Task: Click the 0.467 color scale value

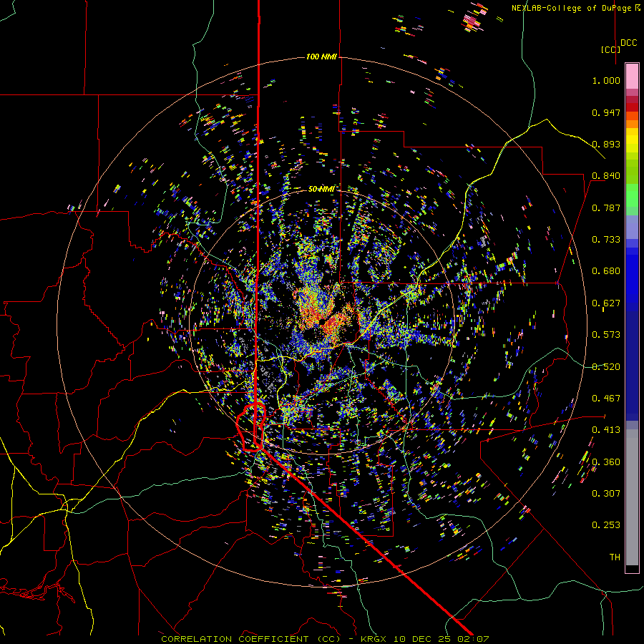Action: tap(606, 399)
